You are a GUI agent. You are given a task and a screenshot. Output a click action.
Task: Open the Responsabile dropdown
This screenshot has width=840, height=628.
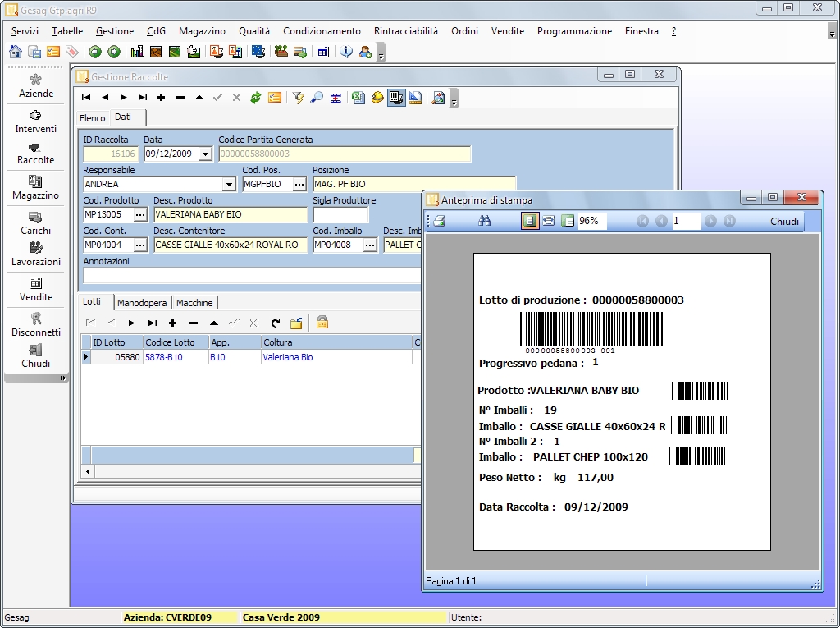point(229,185)
